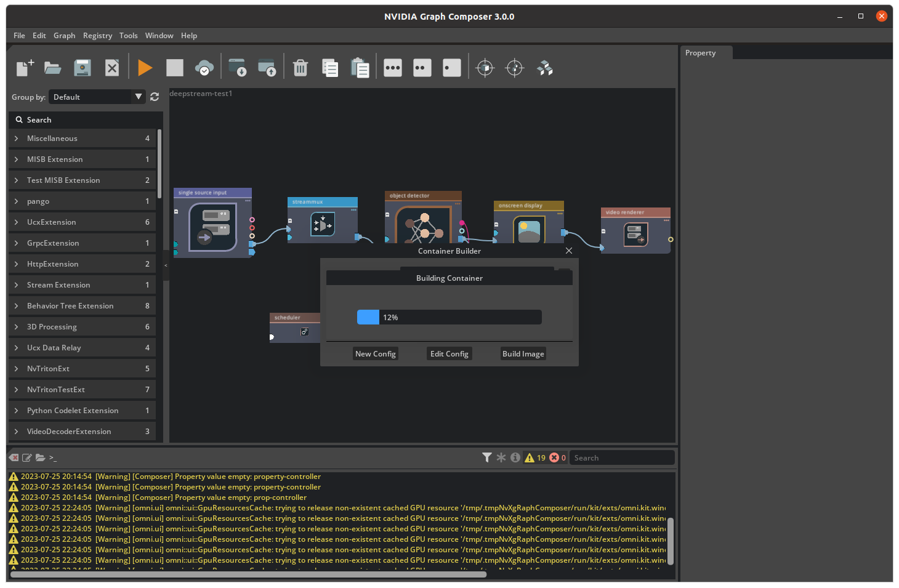Viewport: 899px width, 588px height.
Task: Open console filter funnel icon
Action: 487,457
